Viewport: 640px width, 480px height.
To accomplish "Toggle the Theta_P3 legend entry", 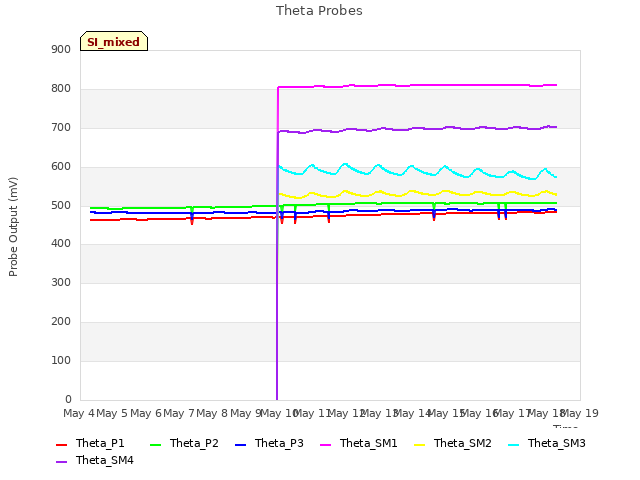I will pos(269,443).
